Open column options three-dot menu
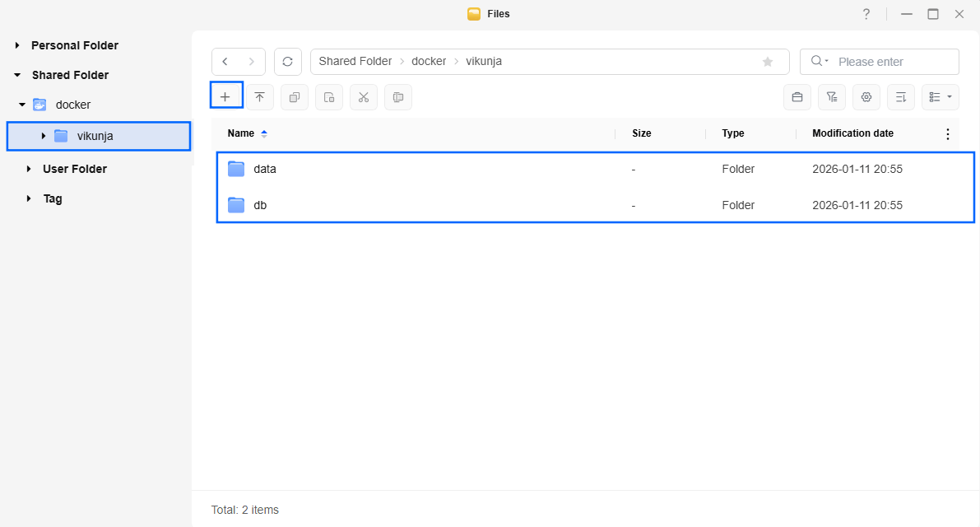Viewport: 980px width, 527px height. [947, 133]
